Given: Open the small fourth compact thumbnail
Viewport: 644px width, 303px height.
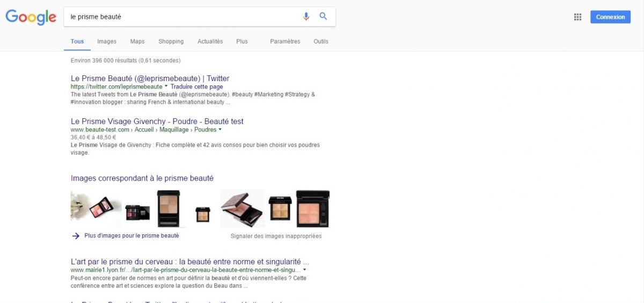Looking at the screenshot, I should tap(203, 214).
